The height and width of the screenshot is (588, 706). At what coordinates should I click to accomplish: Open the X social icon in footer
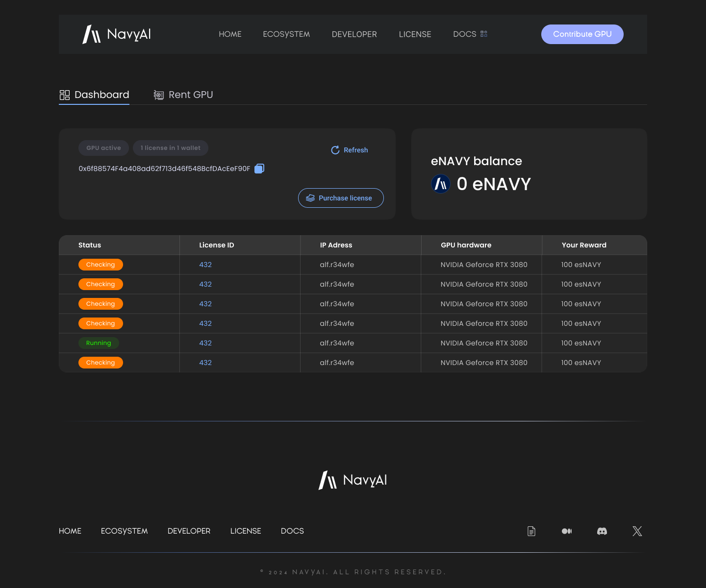pyautogui.click(x=637, y=531)
